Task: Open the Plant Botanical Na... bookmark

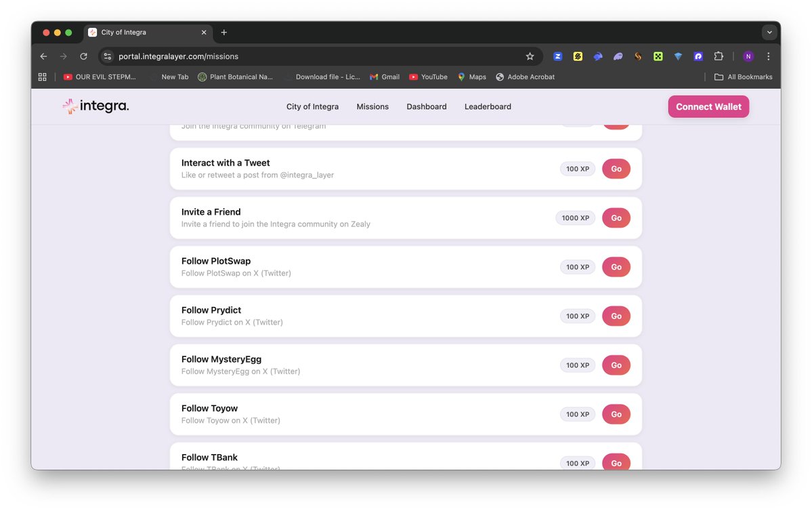Action: 235,77
